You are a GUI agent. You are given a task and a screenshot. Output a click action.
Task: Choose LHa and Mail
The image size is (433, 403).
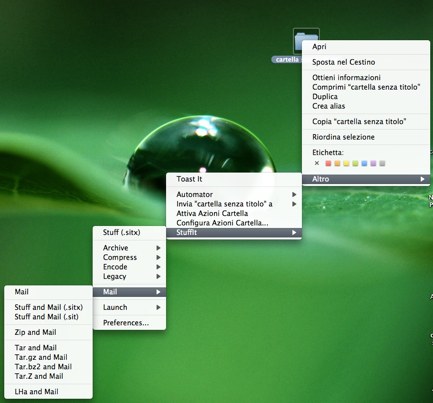point(49,391)
